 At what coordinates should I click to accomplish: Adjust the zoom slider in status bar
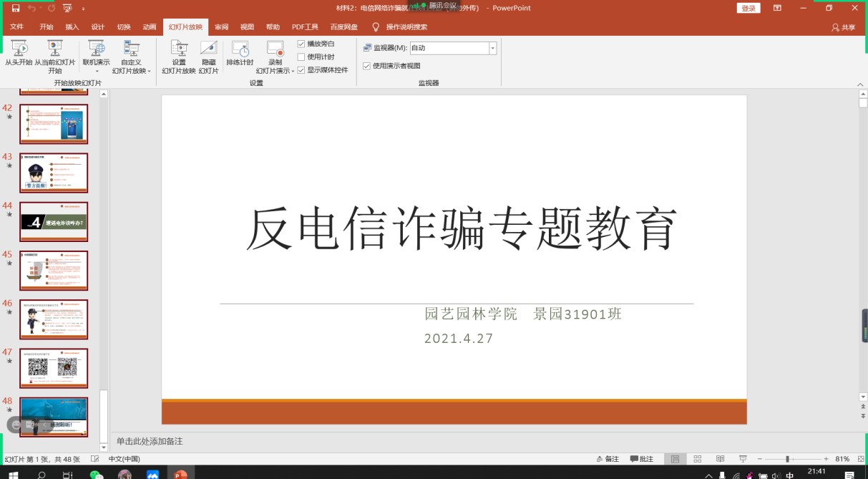pyautogui.click(x=787, y=459)
